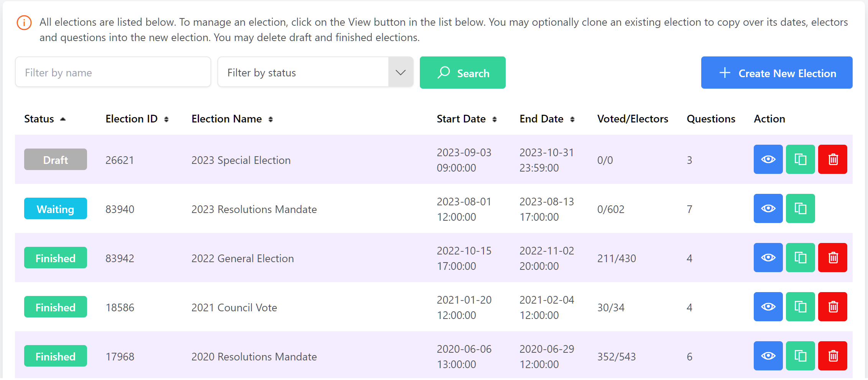Image resolution: width=868 pixels, height=380 pixels.
Task: Create New Election
Action: 776,73
